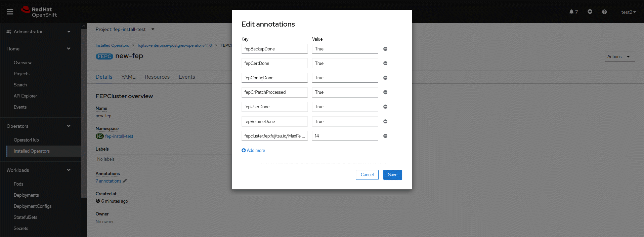
Task: Click the globe icon next to created time
Action: 98,201
